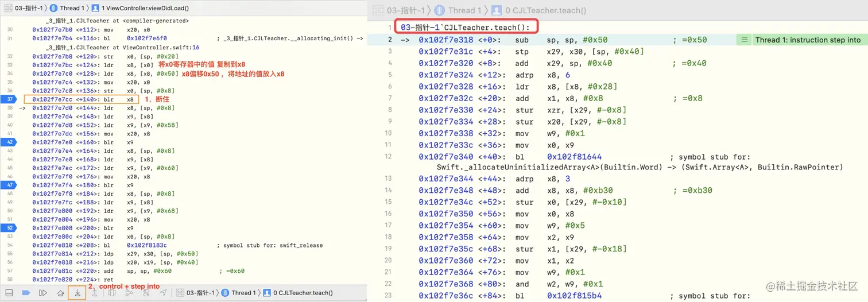The width and height of the screenshot is (868, 302).
Task: Open 03-指针-1 process dropdown in debug bar
Action: point(200,293)
